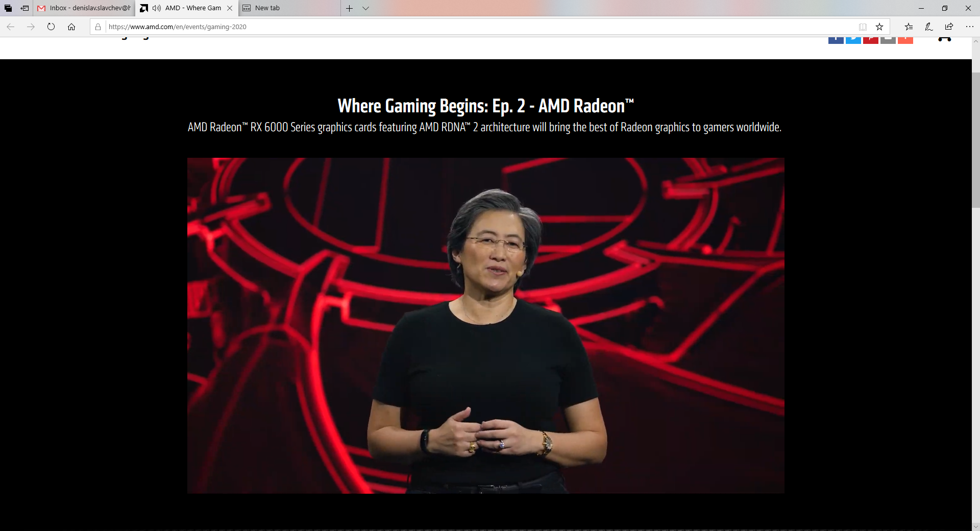
Task: Click the scrollbar up arrow
Action: [x=976, y=41]
